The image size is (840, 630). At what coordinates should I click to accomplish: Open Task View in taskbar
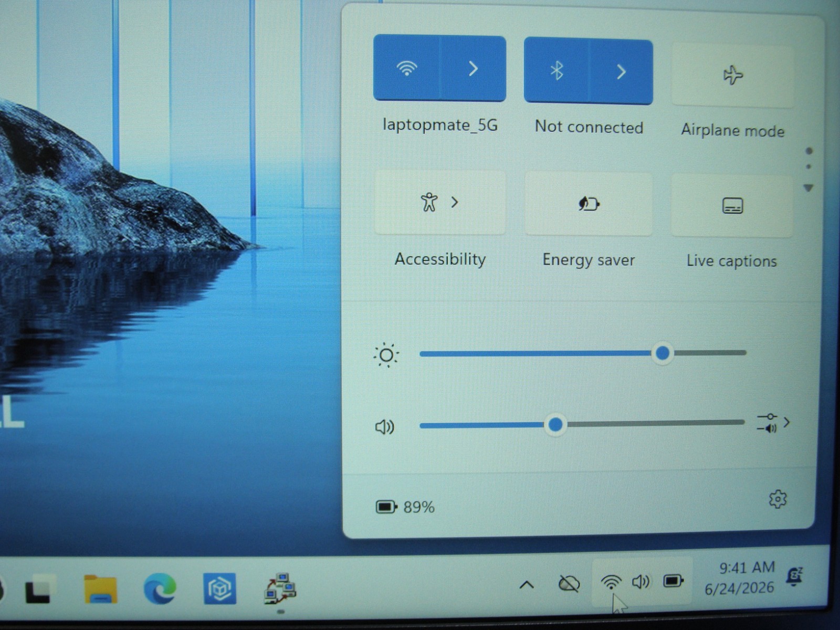tap(40, 589)
